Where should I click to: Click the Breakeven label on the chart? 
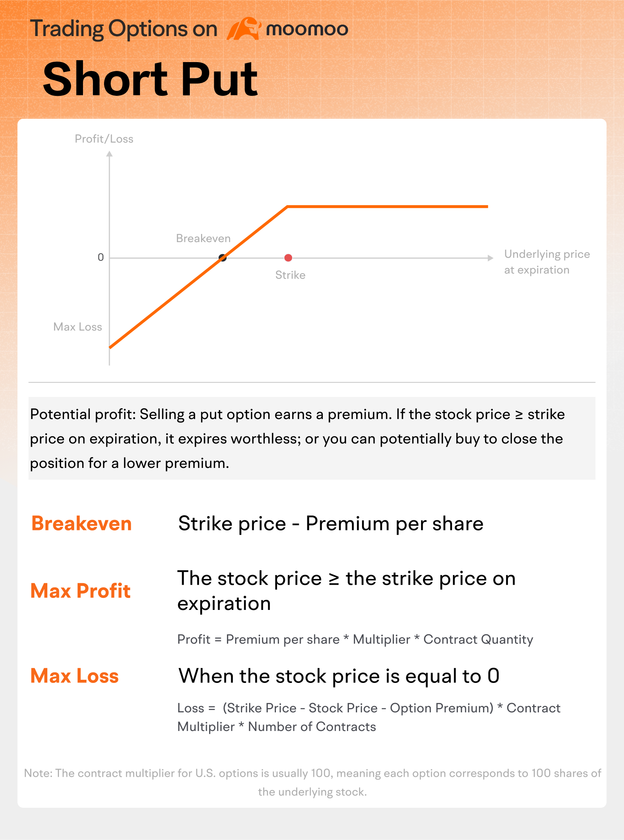[x=203, y=238]
